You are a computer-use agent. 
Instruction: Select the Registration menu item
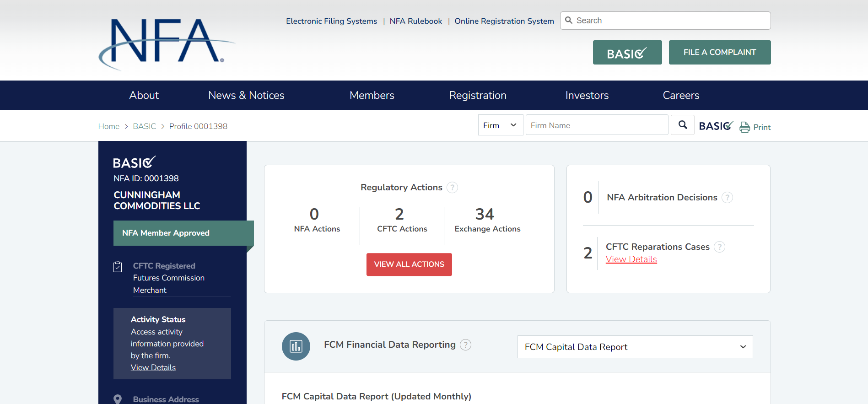477,95
